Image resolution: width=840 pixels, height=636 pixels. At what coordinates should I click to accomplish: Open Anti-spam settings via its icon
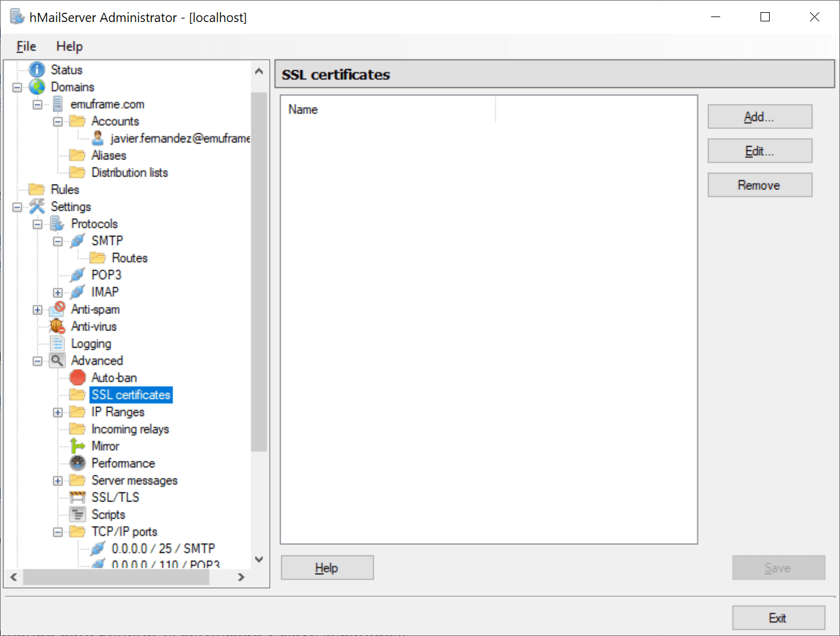point(56,309)
